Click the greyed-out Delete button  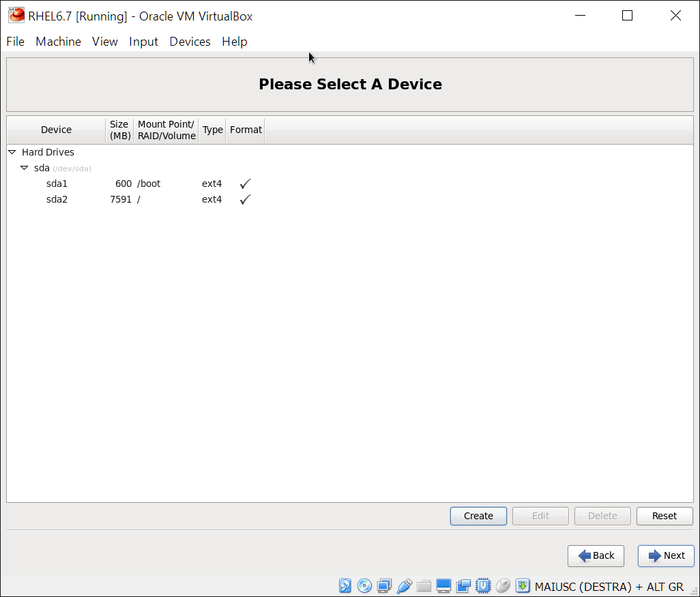pos(602,516)
